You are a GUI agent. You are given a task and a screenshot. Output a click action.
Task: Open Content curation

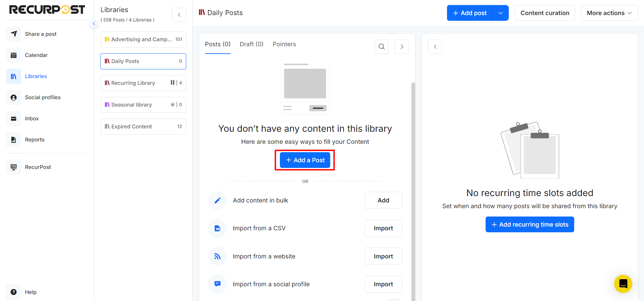click(545, 13)
